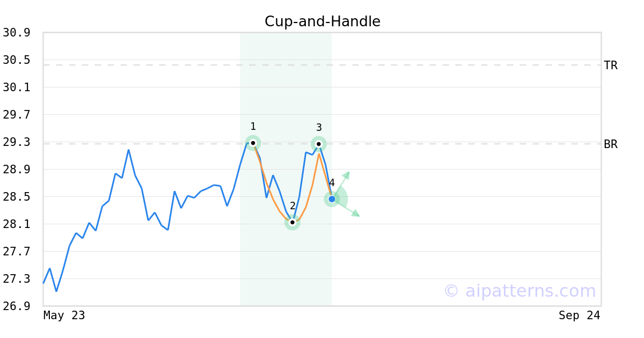The height and width of the screenshot is (338, 644).
Task: Select pattern point marker 2 at cup bottom
Action: [292, 222]
